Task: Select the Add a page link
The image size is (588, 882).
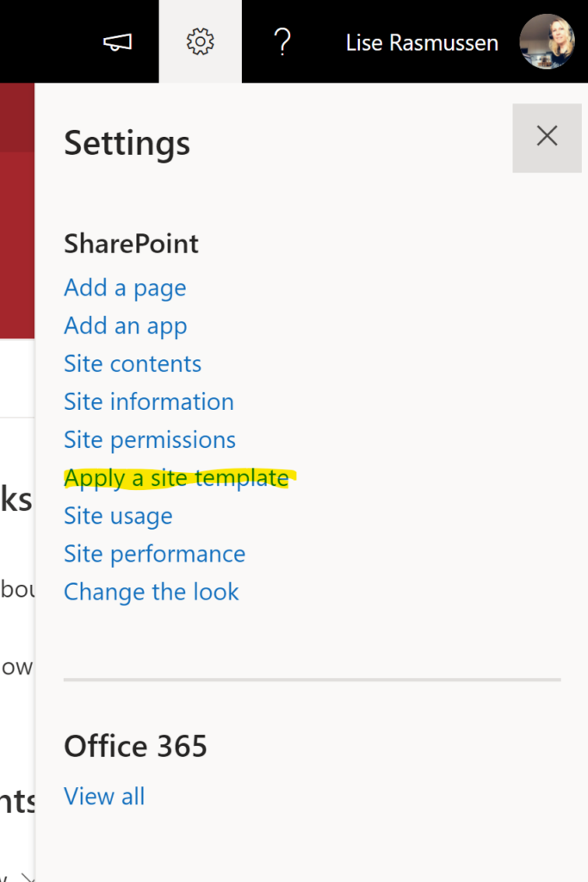Action: pyautogui.click(x=125, y=288)
